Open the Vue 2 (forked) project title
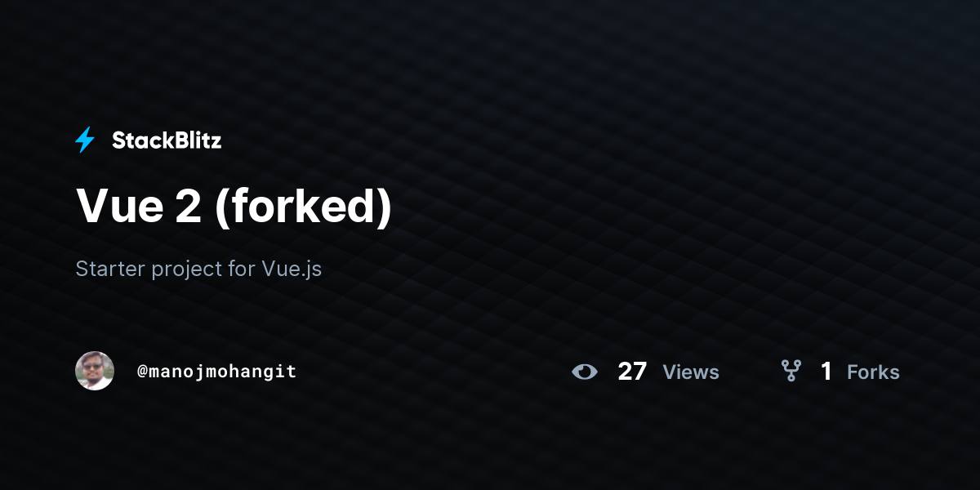This screenshot has width=980, height=490. pyautogui.click(x=234, y=205)
